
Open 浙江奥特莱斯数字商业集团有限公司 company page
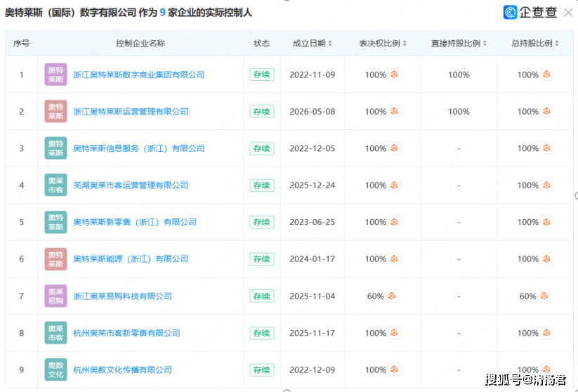[x=138, y=74]
